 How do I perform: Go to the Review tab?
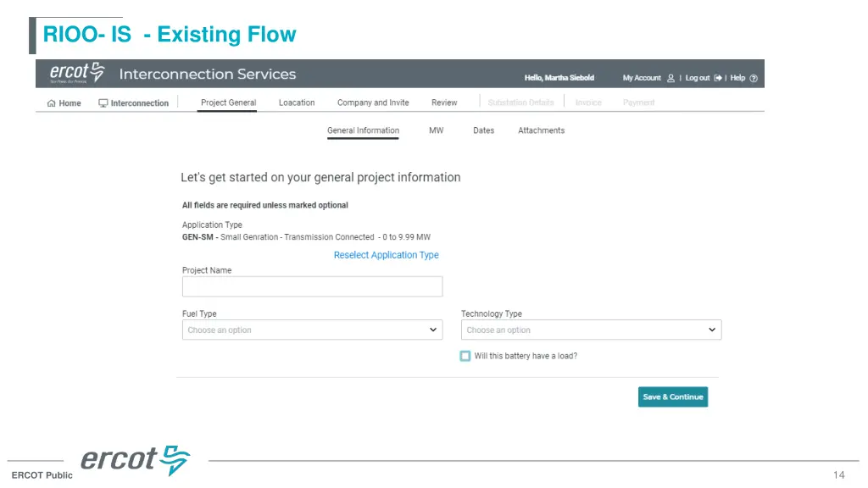coord(444,103)
